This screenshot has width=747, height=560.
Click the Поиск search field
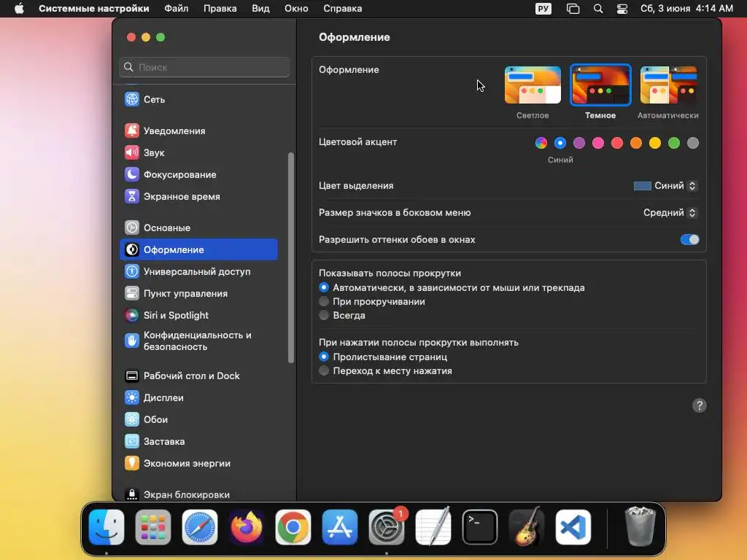[204, 67]
